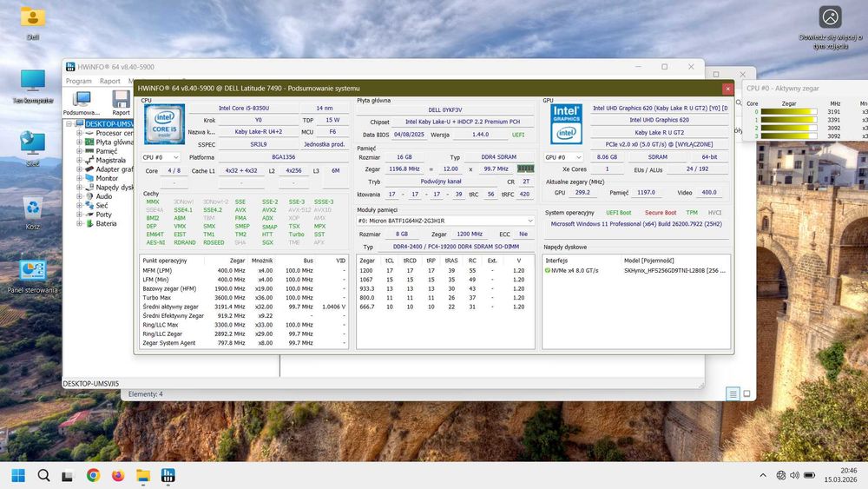Click the Intel Core i5 CPU logo
This screenshot has width=868, height=489.
[164, 124]
